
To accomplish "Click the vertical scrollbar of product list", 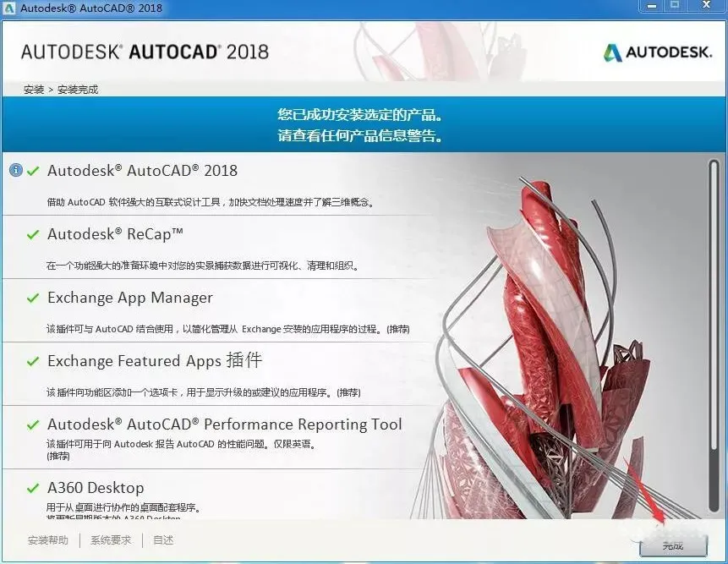I will (714, 335).
